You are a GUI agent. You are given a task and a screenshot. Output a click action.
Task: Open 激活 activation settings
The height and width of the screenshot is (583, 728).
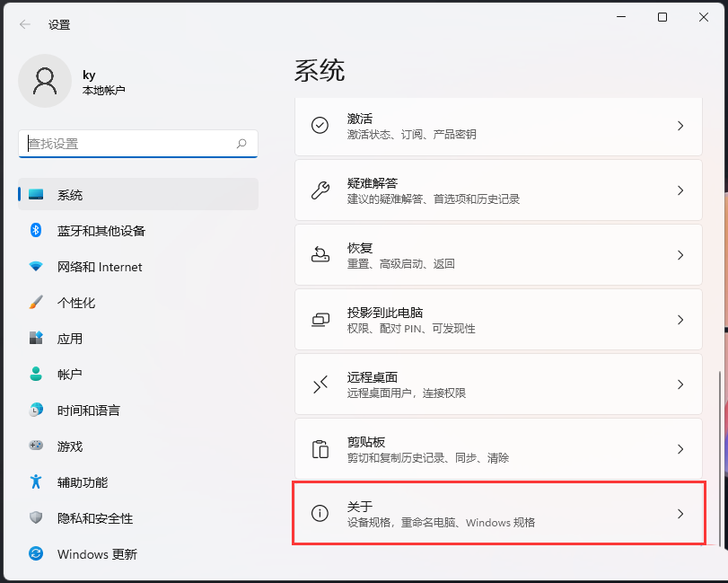coord(499,126)
